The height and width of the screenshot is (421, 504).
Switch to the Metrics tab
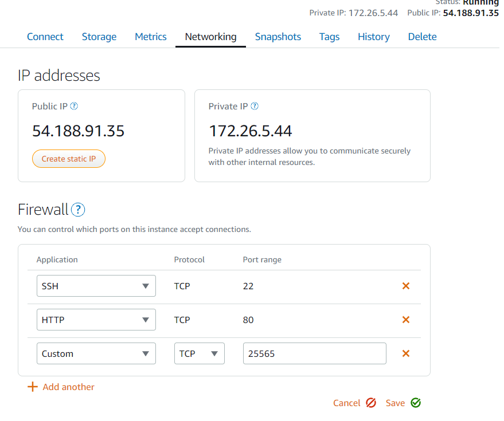(150, 37)
